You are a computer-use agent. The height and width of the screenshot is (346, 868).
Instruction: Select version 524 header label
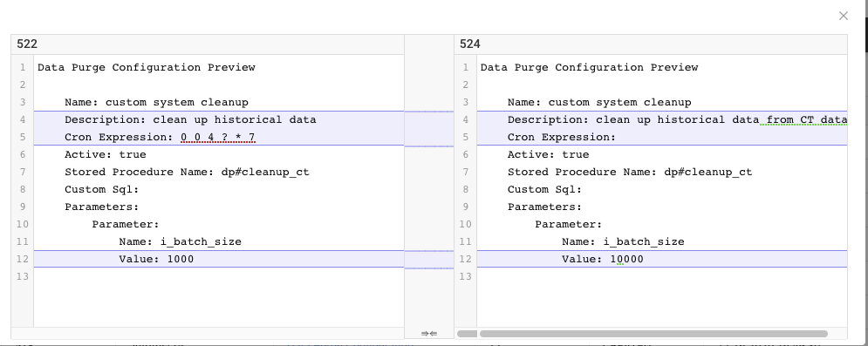[470, 44]
